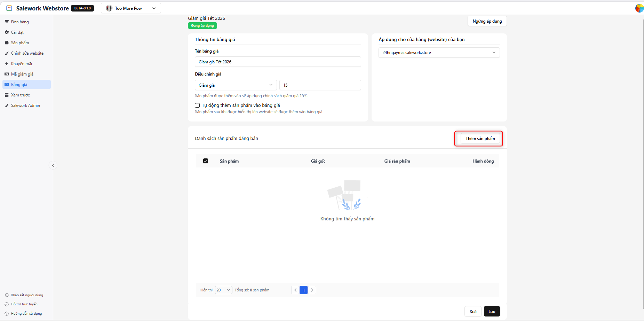644x321 pixels.
Task: Open the Giảm giá adjustment type dropdown
Action: pos(236,85)
